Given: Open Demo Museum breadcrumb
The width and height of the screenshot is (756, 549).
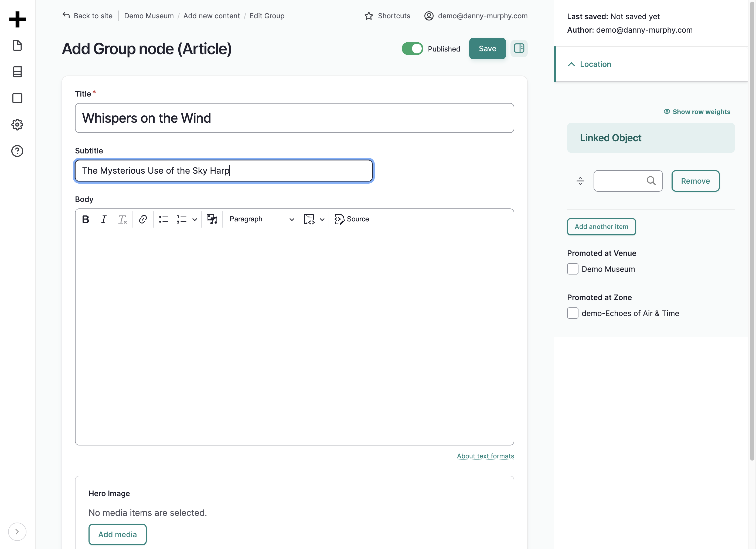Looking at the screenshot, I should coord(149,16).
